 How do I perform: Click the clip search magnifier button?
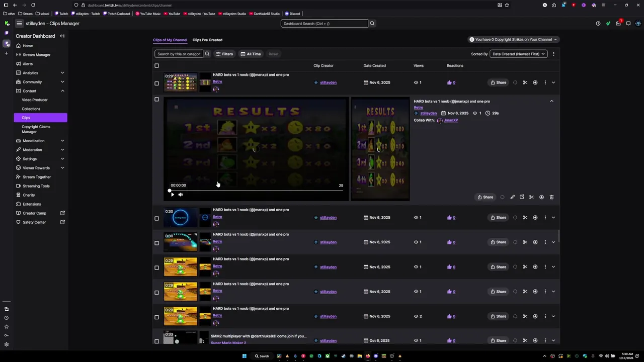207,54
